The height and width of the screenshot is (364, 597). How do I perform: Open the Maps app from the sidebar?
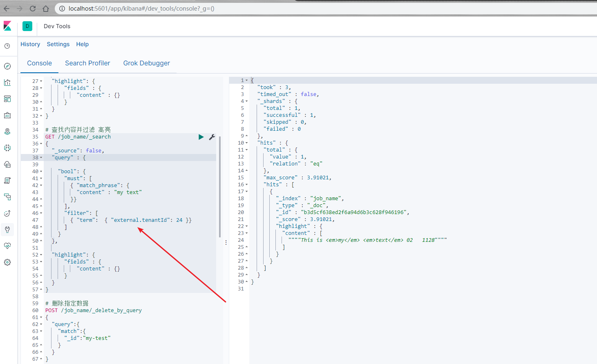(7, 131)
